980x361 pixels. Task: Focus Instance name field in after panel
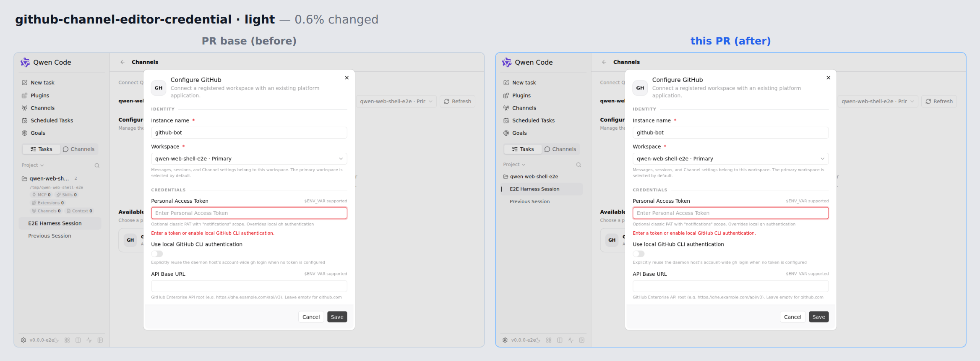731,133
